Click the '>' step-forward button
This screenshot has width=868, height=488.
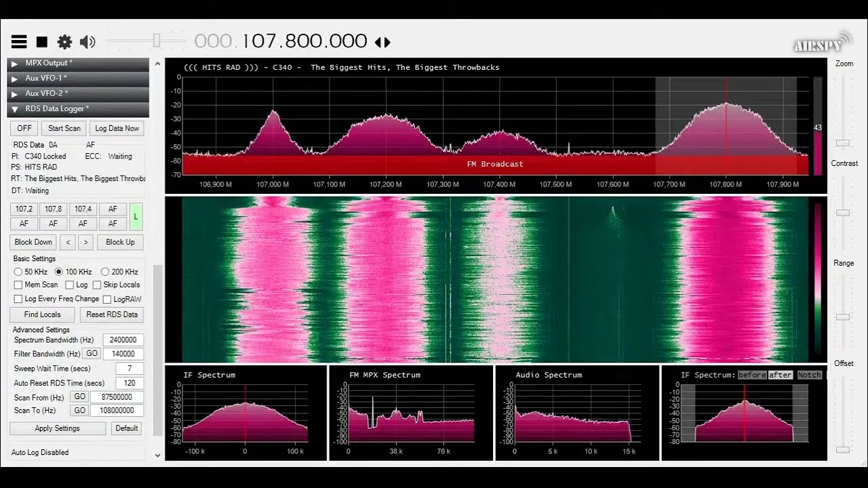point(85,242)
